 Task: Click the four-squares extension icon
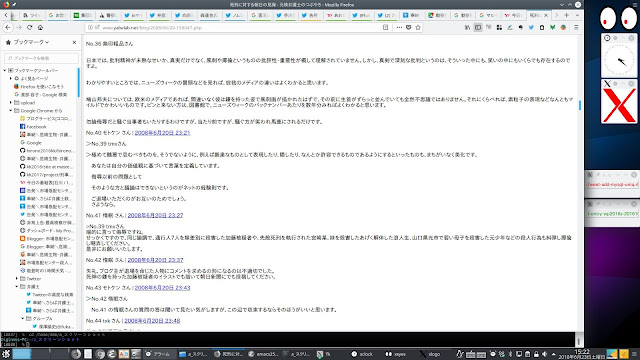click(499, 27)
